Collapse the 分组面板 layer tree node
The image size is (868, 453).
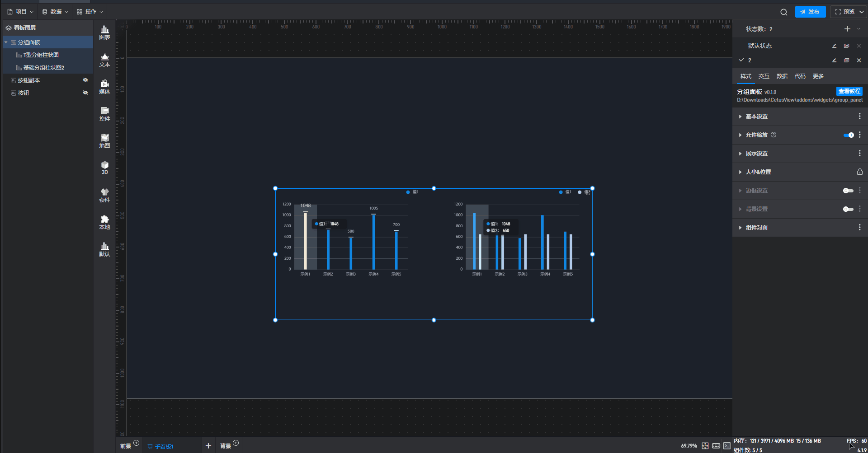[6, 42]
